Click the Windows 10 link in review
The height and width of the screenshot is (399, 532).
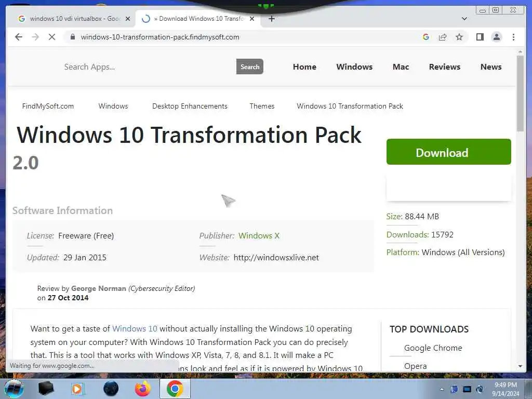(135, 329)
